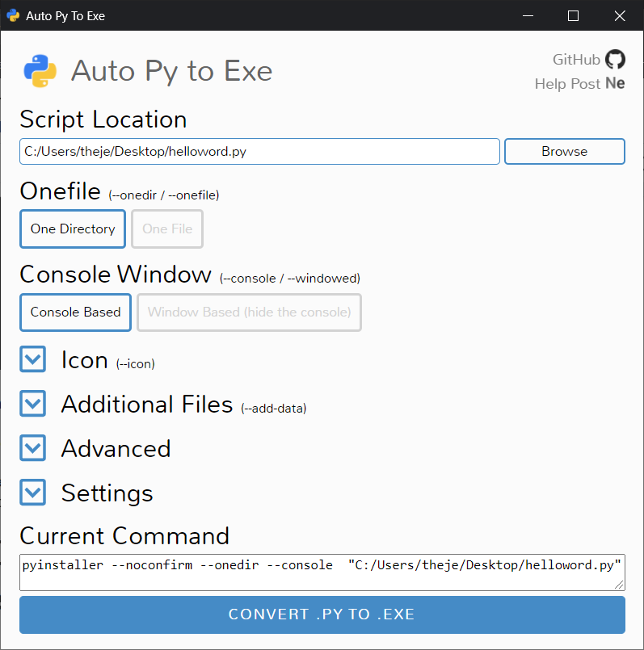Open the GitHub octocat icon link
This screenshot has height=650, width=644.
click(615, 59)
